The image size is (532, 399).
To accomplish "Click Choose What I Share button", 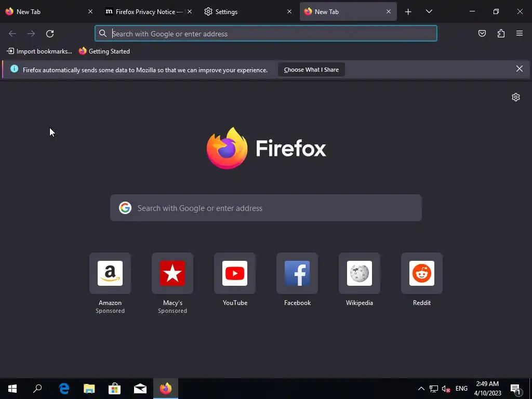I will (x=311, y=70).
